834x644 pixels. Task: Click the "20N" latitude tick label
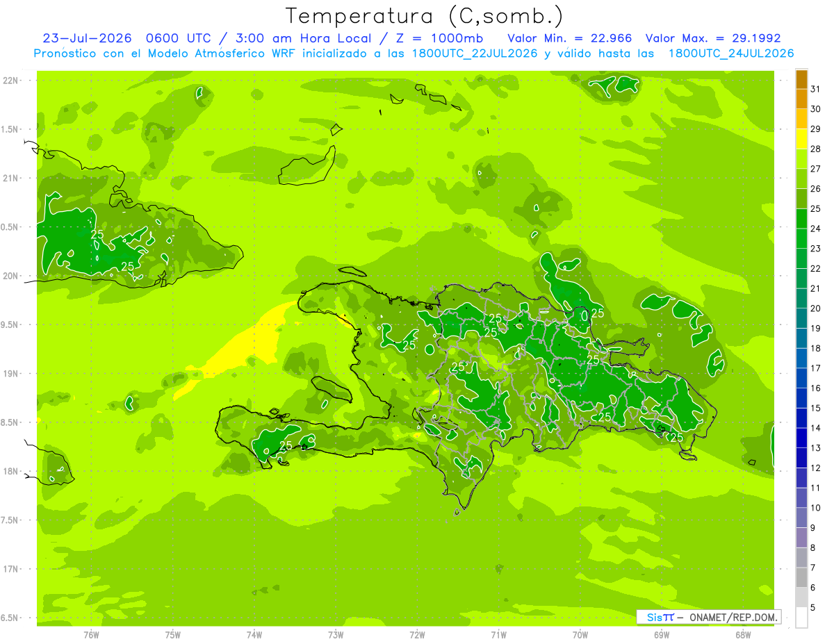10,276
